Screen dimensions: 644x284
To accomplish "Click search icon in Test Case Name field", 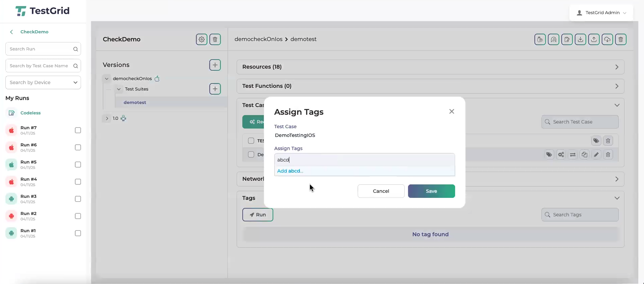I will click(x=76, y=66).
